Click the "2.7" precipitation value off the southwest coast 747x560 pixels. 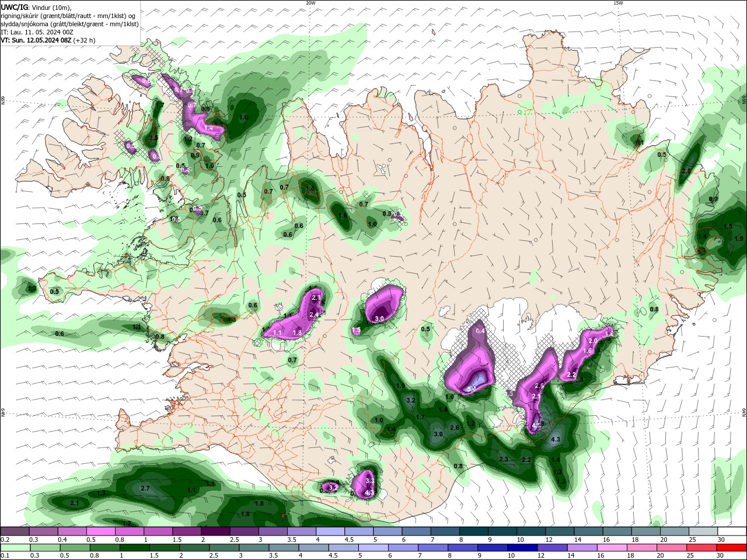point(146,488)
